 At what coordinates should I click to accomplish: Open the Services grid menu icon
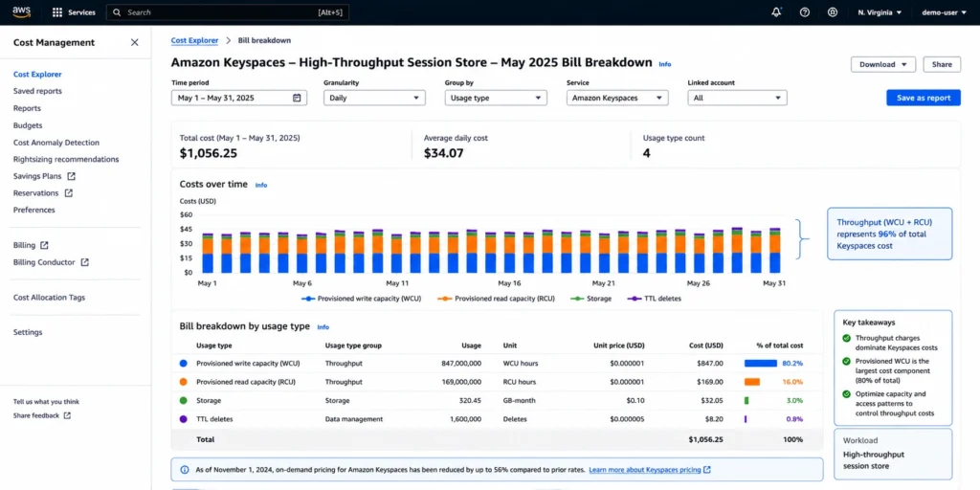(x=57, y=12)
